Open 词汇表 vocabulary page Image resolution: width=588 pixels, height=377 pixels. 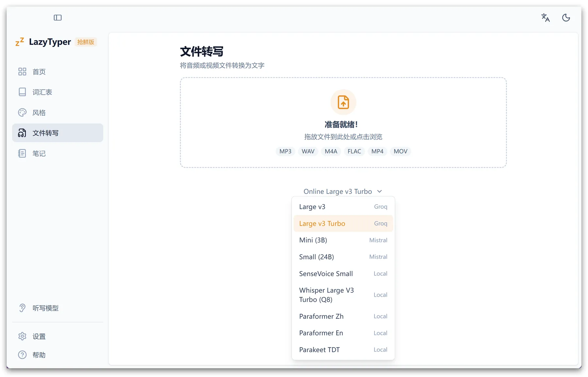pyautogui.click(x=42, y=92)
